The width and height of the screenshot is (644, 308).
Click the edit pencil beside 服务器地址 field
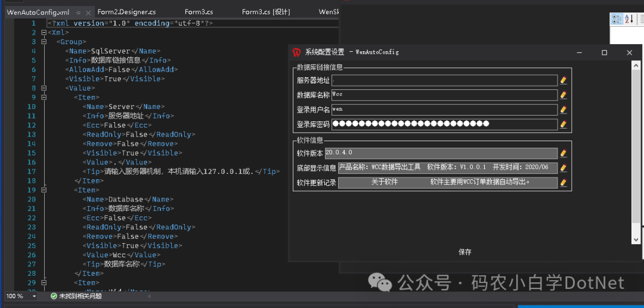pos(563,80)
